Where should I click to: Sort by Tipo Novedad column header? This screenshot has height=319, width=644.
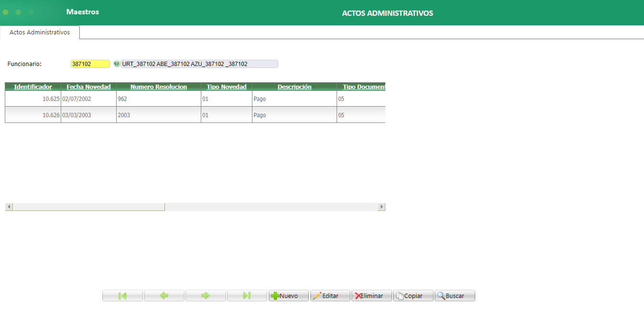point(227,87)
